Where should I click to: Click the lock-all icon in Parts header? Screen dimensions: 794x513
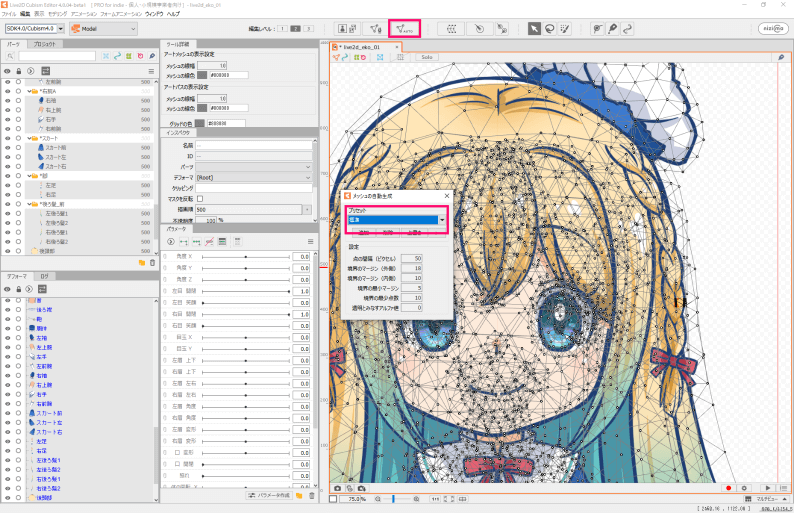coord(19,71)
